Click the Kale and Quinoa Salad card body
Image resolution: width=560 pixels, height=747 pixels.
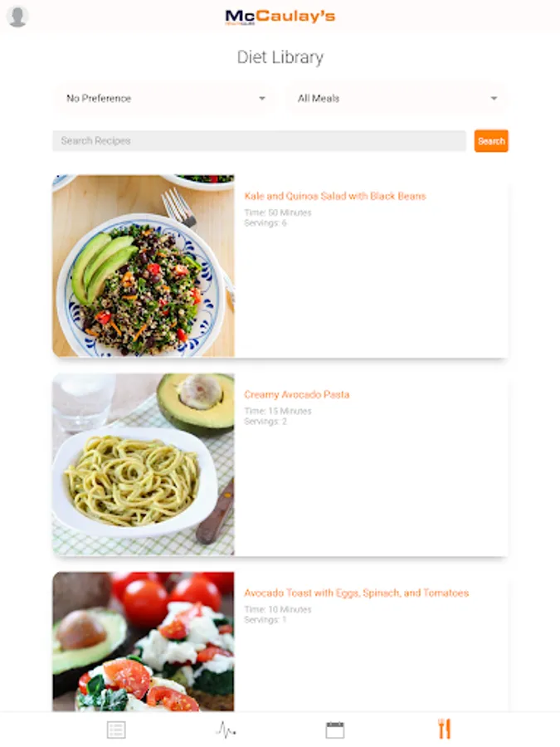tap(371, 286)
